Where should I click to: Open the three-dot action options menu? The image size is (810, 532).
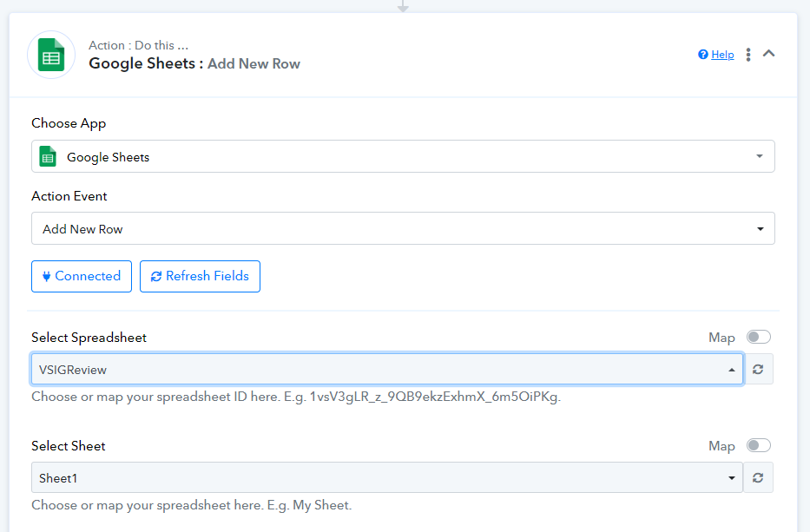(x=748, y=55)
